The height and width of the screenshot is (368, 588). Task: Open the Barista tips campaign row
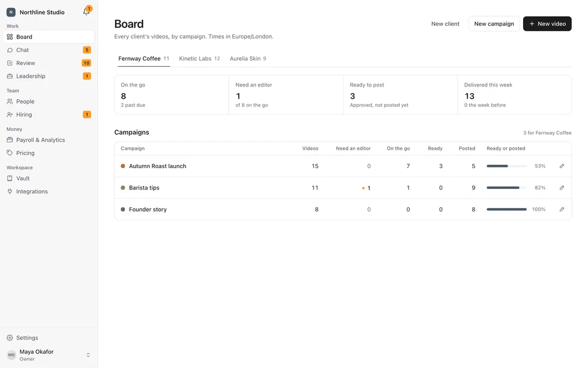(x=343, y=188)
